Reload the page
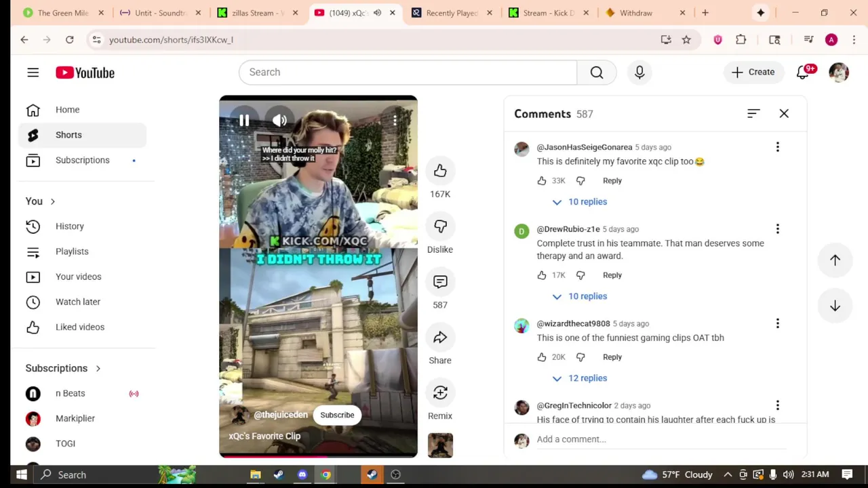The height and width of the screenshot is (488, 868). tap(69, 40)
